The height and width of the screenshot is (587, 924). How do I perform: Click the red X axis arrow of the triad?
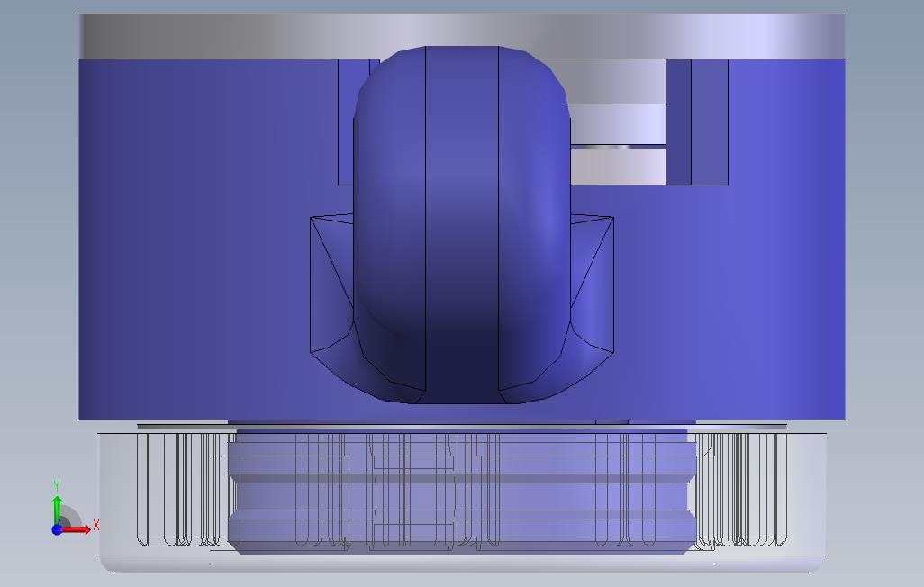[77, 529]
